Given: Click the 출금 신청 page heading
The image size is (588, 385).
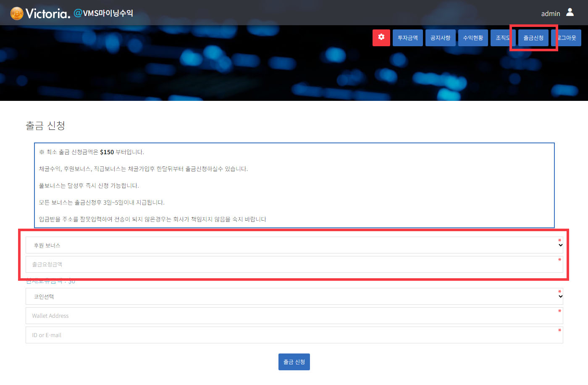Looking at the screenshot, I should [45, 126].
